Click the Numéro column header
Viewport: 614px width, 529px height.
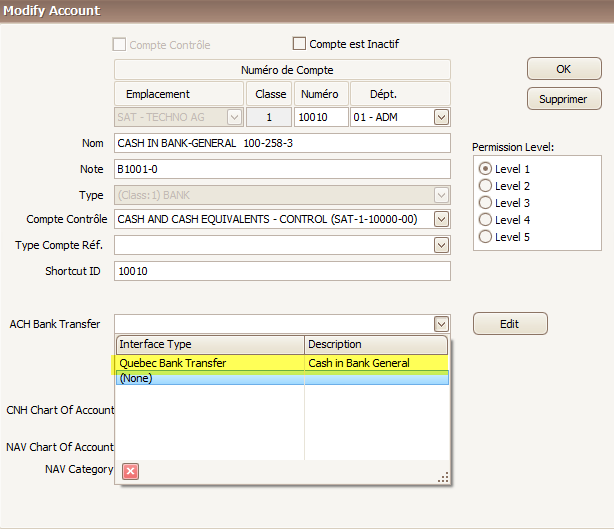(321, 94)
